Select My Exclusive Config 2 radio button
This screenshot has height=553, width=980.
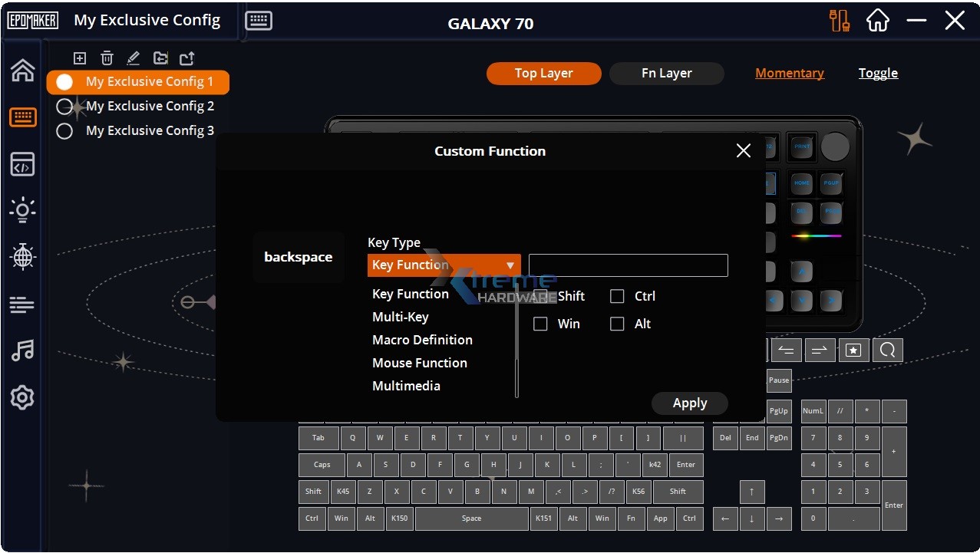[64, 107]
